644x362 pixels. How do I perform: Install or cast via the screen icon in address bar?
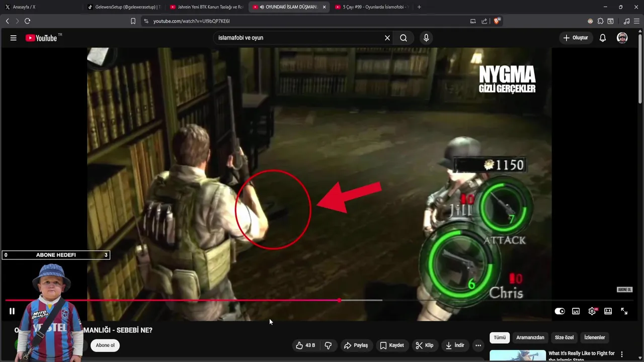coord(473,21)
